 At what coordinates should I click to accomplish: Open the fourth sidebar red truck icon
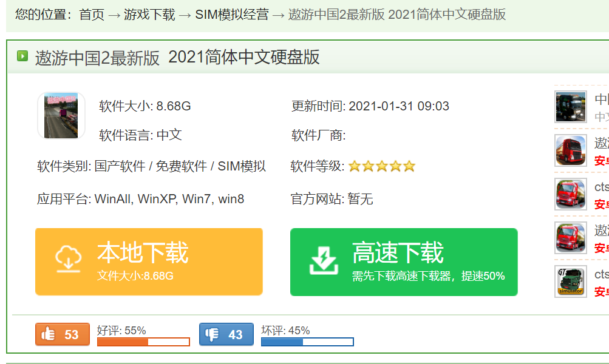point(570,238)
